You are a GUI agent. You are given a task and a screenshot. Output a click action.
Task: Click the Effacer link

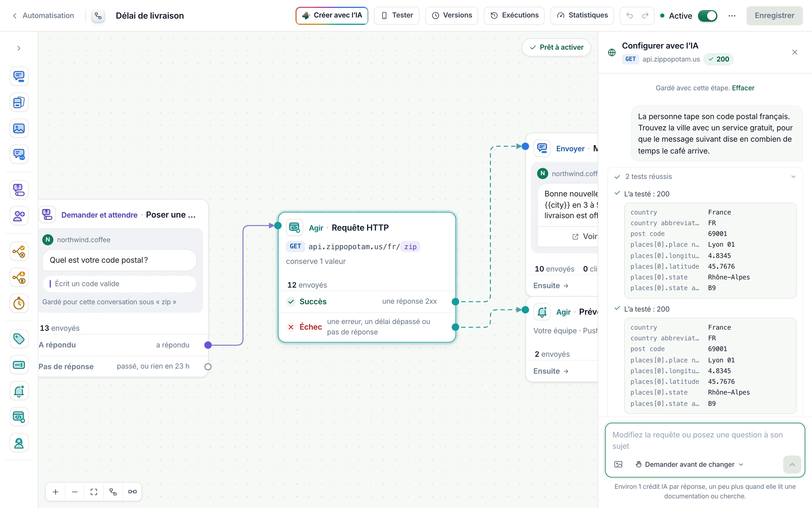(x=743, y=88)
